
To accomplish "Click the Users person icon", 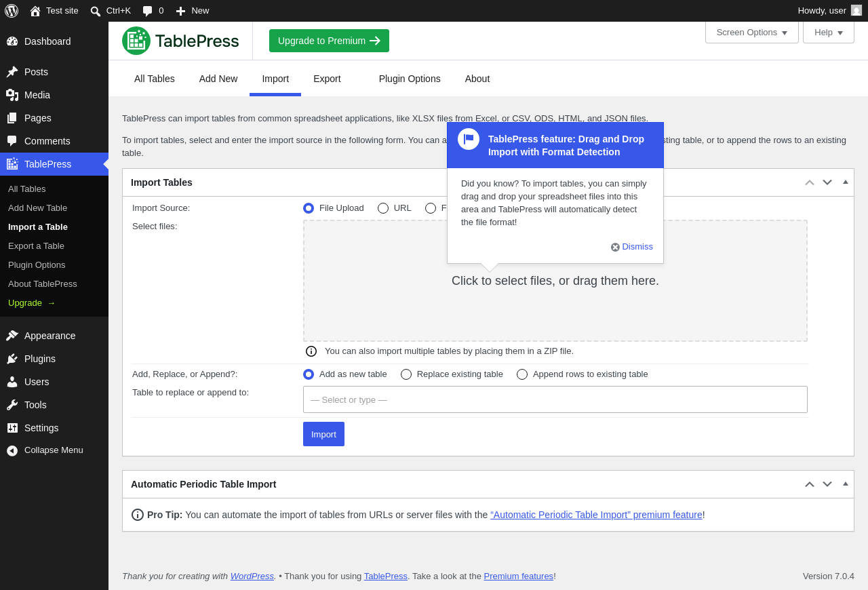I will pyautogui.click(x=12, y=382).
